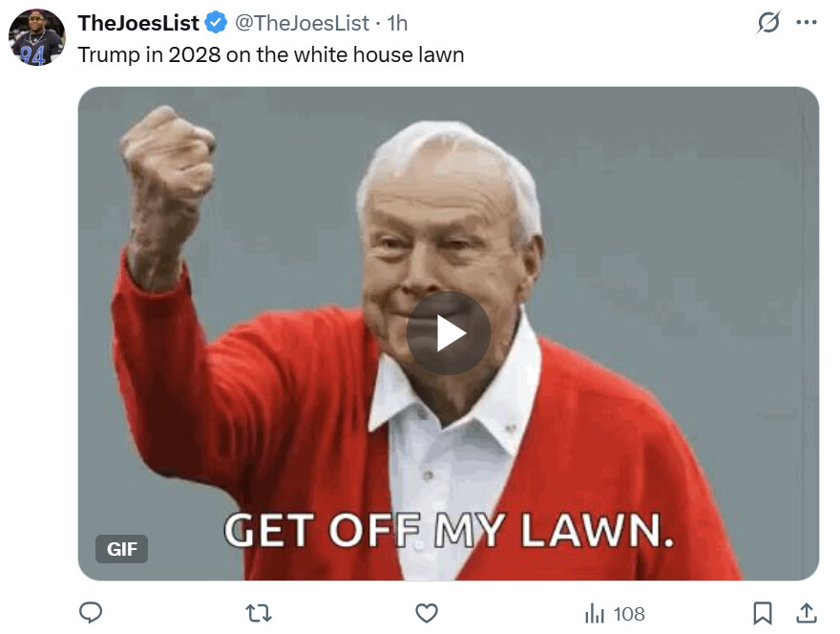Click the tweet text about the White House lawn
The image size is (840, 634).
click(271, 54)
